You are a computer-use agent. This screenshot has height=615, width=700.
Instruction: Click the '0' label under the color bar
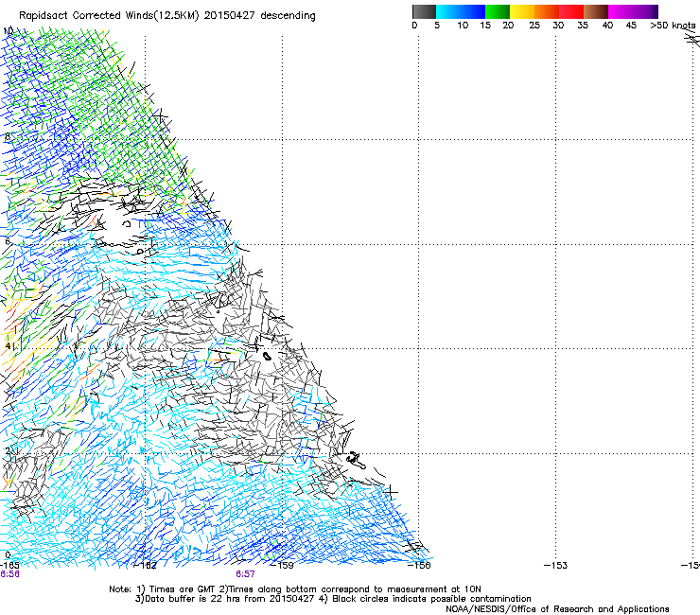tap(414, 26)
